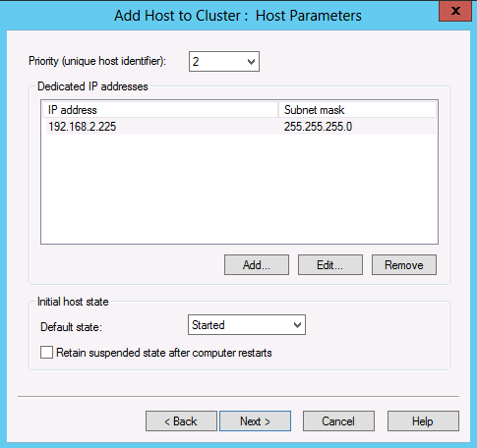The width and height of the screenshot is (477, 448).
Task: Enable Retain suspended state after computer restarts
Action: coord(46,353)
